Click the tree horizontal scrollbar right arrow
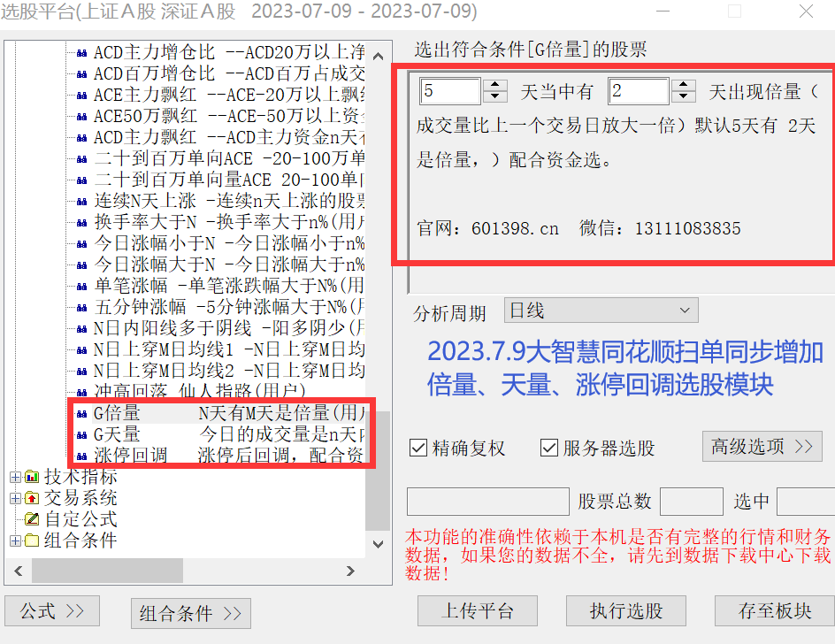The image size is (835, 644). tap(350, 571)
